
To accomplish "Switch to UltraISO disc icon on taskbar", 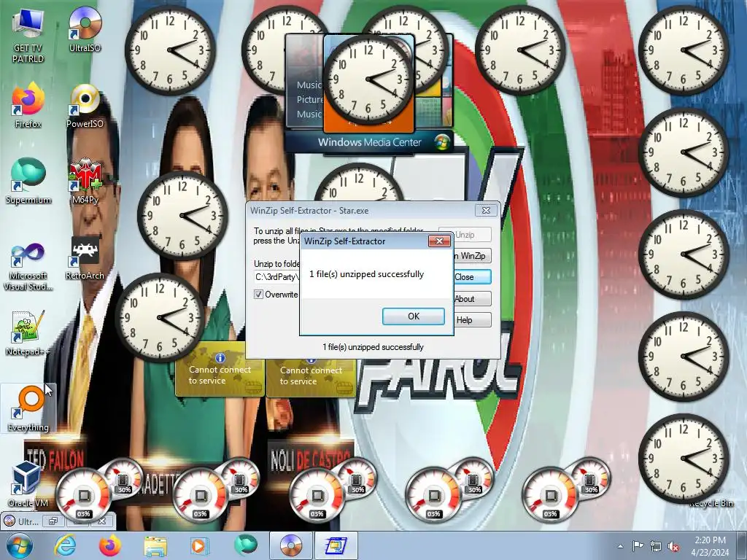I will click(x=291, y=545).
